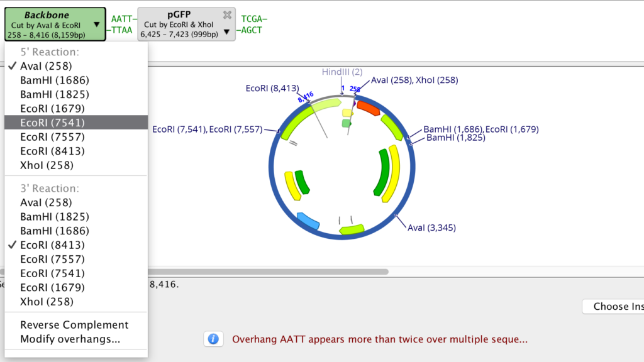The width and height of the screenshot is (644, 362).
Task: Click the small pale green feature near the map center
Action: [x=345, y=123]
